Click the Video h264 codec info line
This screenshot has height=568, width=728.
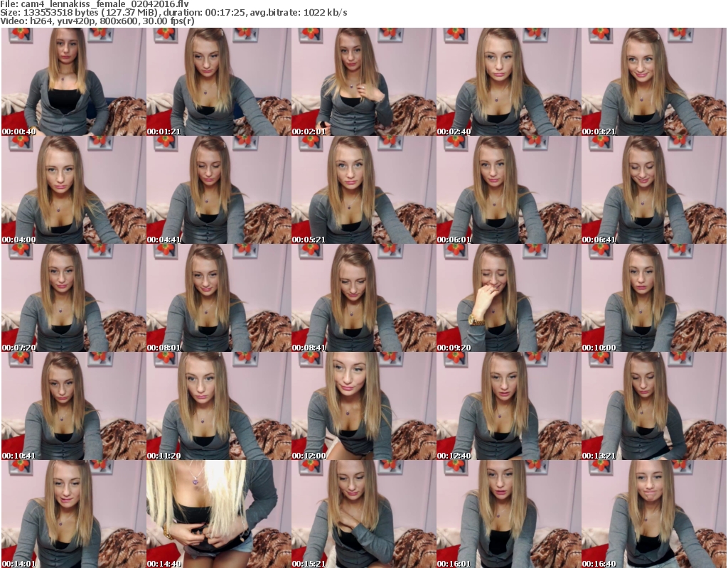tap(97, 21)
